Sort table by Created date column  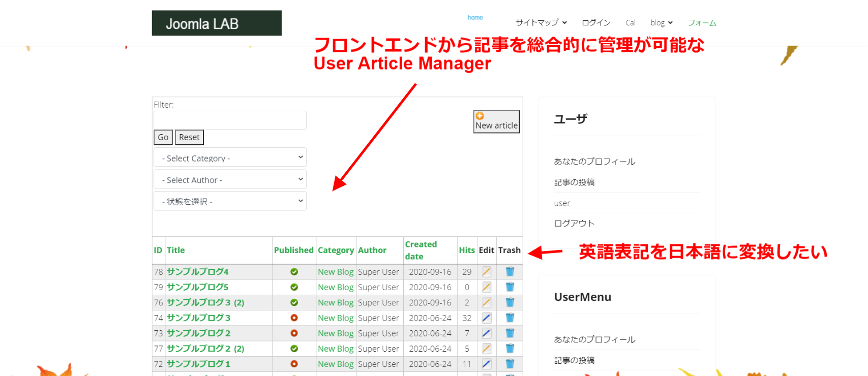421,250
